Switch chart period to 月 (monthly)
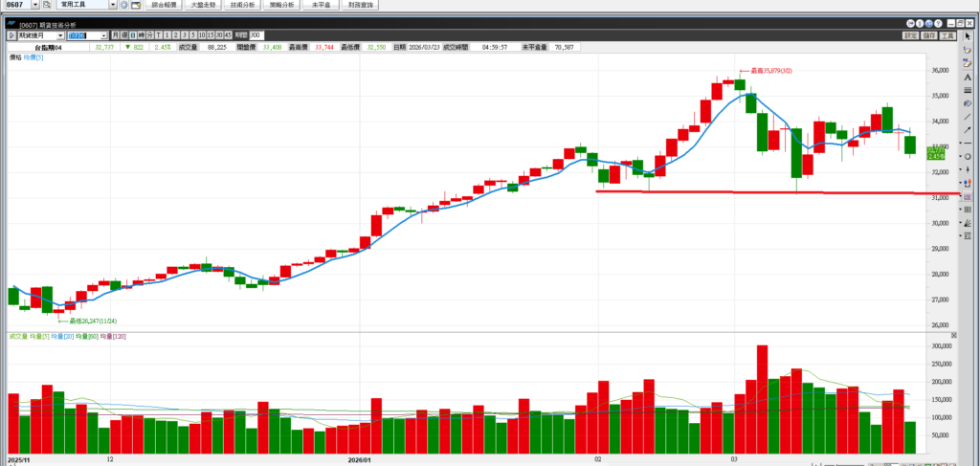This screenshot has width=980, height=466. point(114,35)
